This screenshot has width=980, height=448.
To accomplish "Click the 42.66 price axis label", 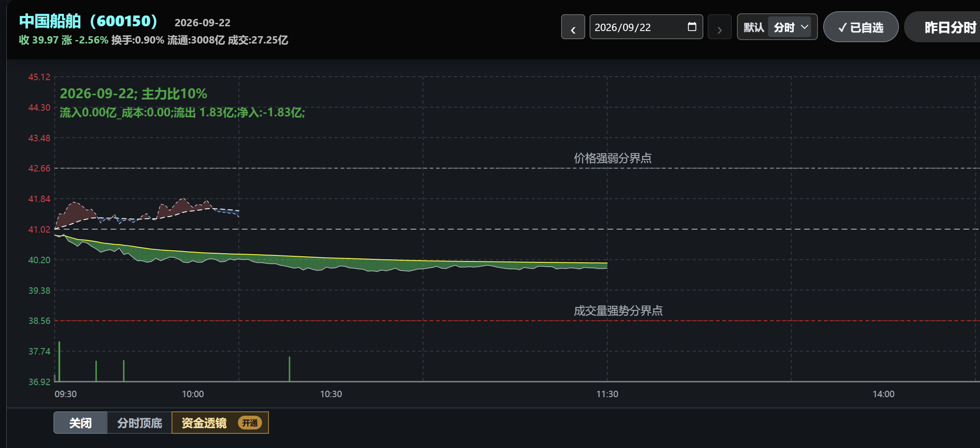I will click(x=39, y=168).
